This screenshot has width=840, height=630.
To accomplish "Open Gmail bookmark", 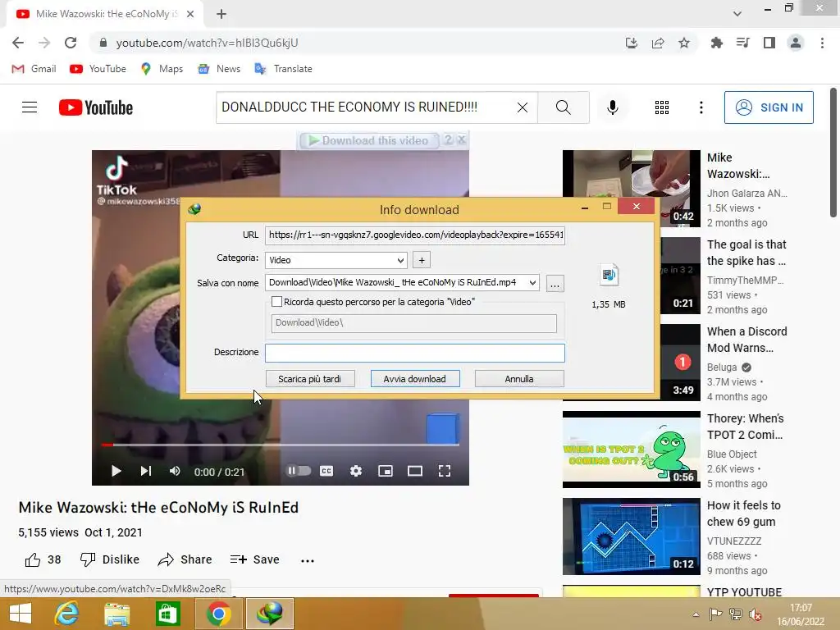I will tap(34, 69).
